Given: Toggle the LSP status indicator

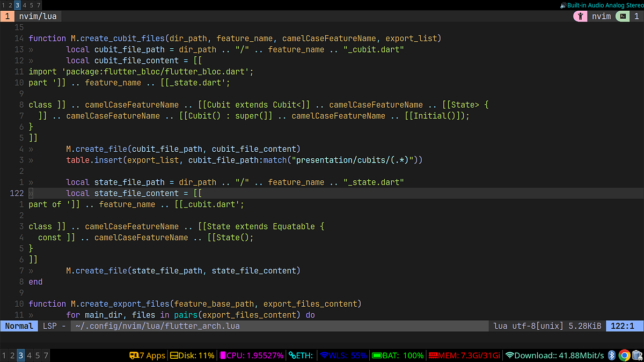Looking at the screenshot, I should point(51,326).
